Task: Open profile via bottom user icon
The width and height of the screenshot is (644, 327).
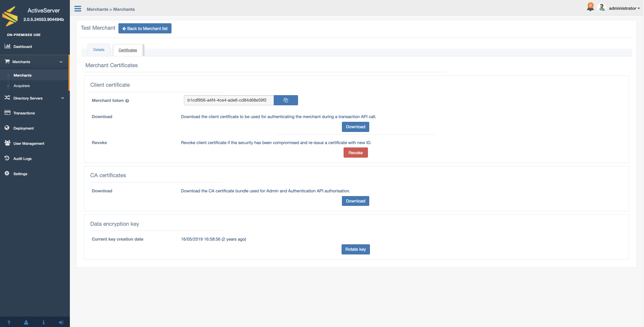Action: click(26, 322)
